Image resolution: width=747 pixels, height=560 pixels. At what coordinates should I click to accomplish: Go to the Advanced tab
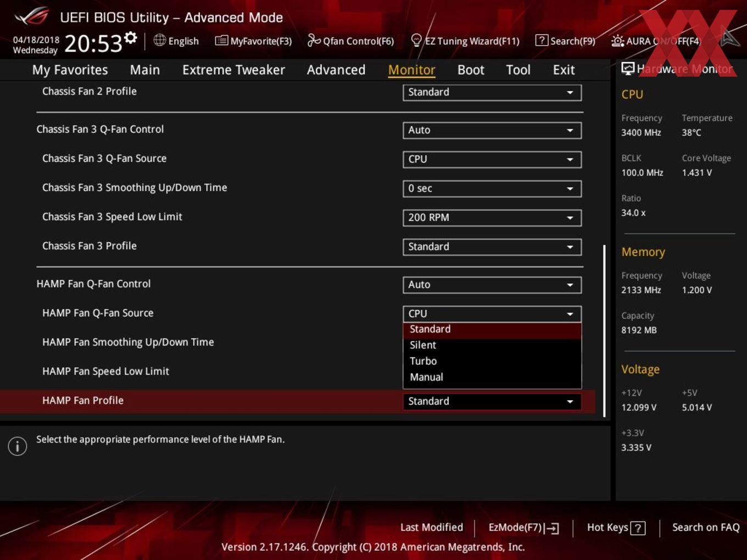coord(336,70)
